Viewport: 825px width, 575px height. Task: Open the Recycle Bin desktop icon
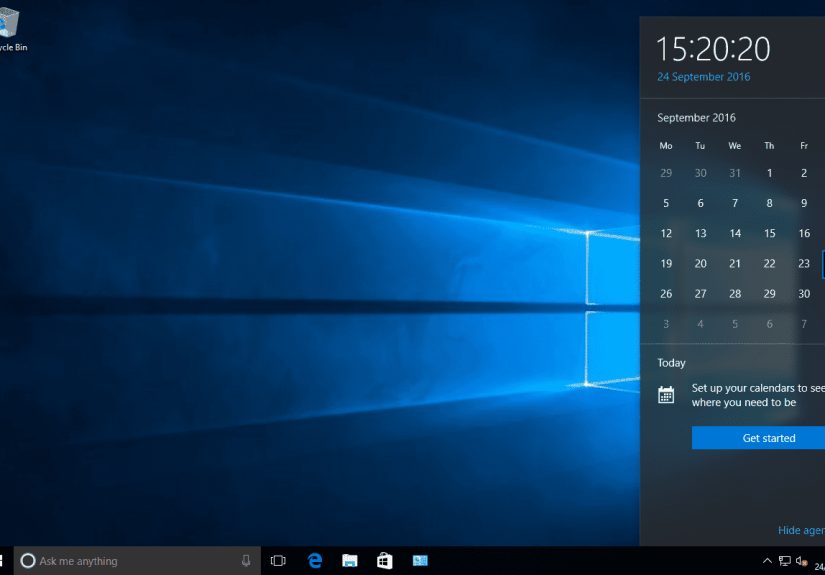click(11, 29)
